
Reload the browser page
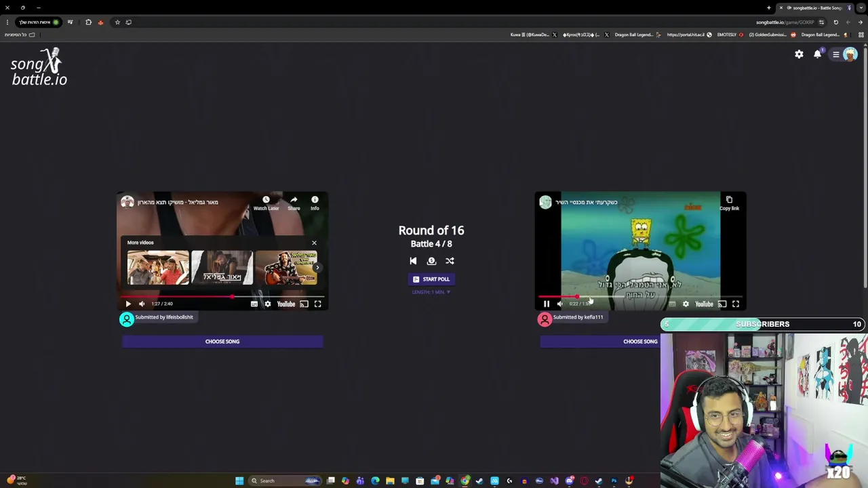click(835, 22)
